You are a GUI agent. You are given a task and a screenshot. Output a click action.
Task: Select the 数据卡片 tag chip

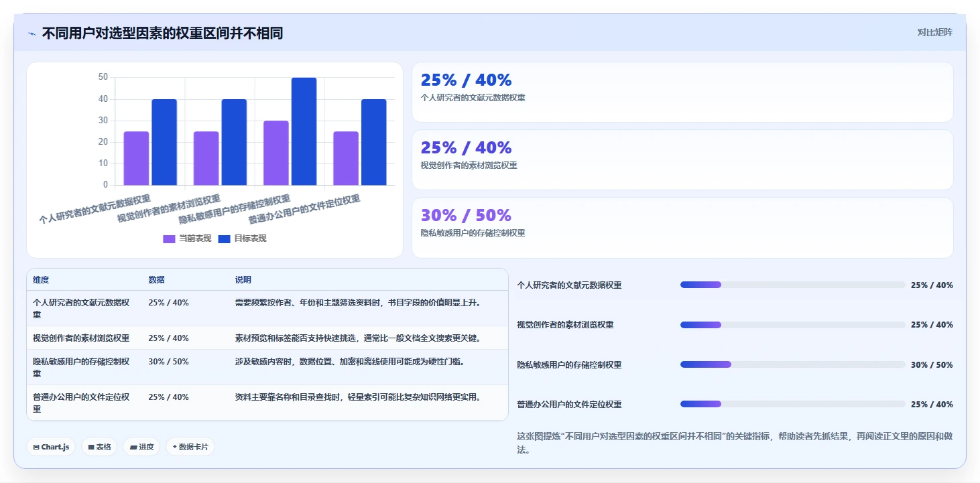click(x=190, y=447)
